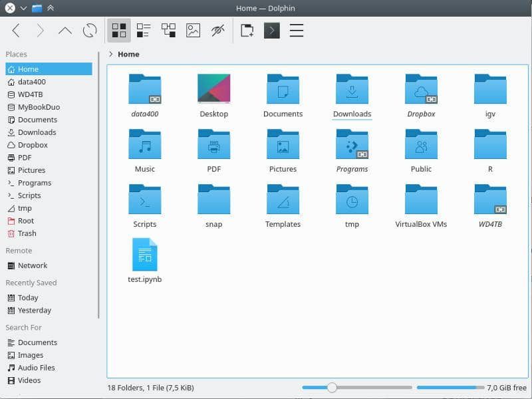The width and height of the screenshot is (532, 399).
Task: Go up to the parent folder
Action: 65,31
